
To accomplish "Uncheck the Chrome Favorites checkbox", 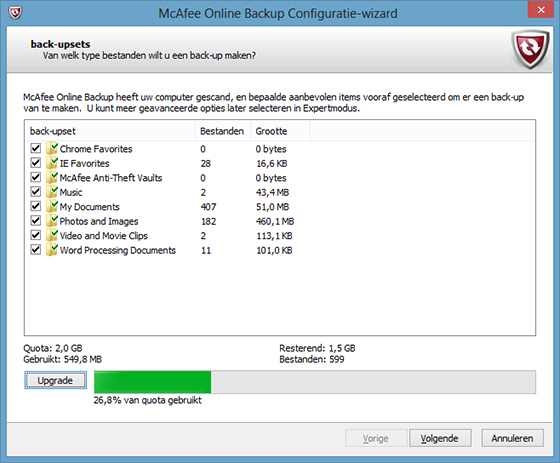I will coord(36,148).
